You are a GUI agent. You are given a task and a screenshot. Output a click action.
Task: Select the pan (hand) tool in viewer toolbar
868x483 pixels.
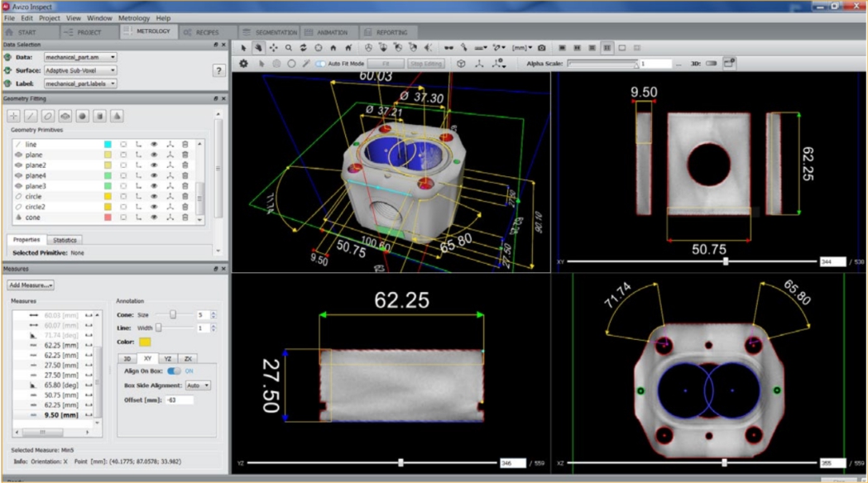tap(258, 48)
